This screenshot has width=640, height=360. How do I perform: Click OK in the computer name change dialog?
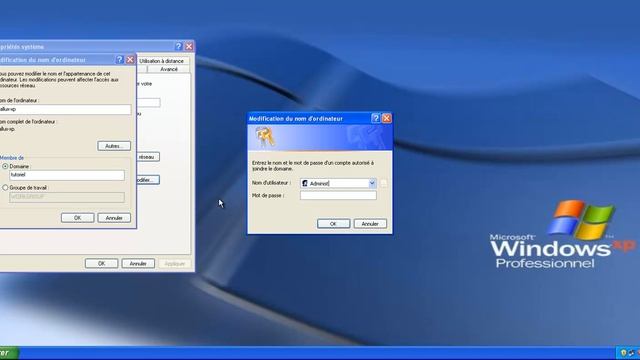[x=78, y=218]
